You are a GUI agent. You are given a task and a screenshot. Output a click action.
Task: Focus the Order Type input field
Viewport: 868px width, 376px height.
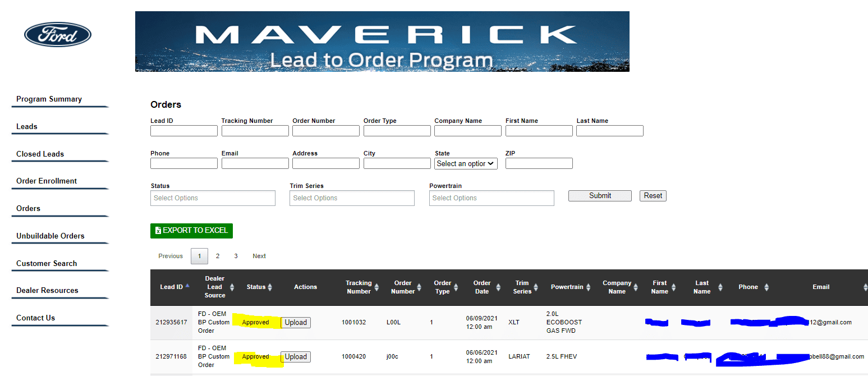(397, 131)
